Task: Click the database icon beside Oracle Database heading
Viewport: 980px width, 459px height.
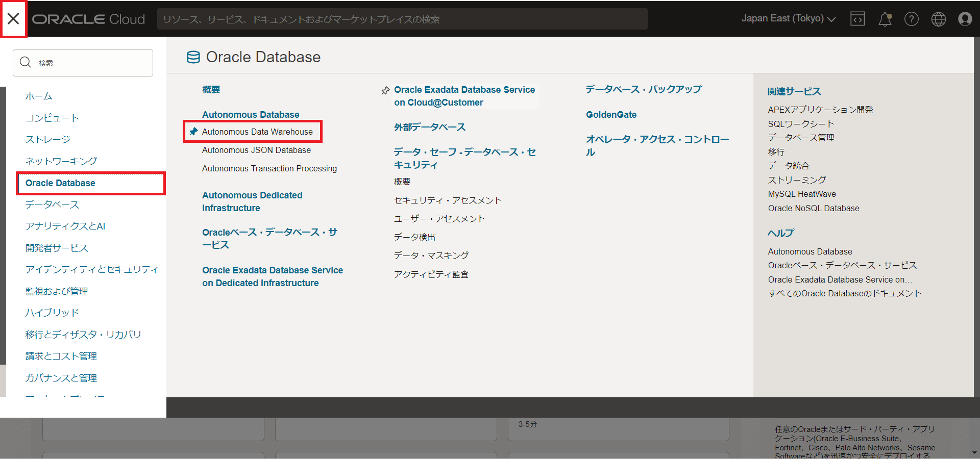Action: [193, 57]
